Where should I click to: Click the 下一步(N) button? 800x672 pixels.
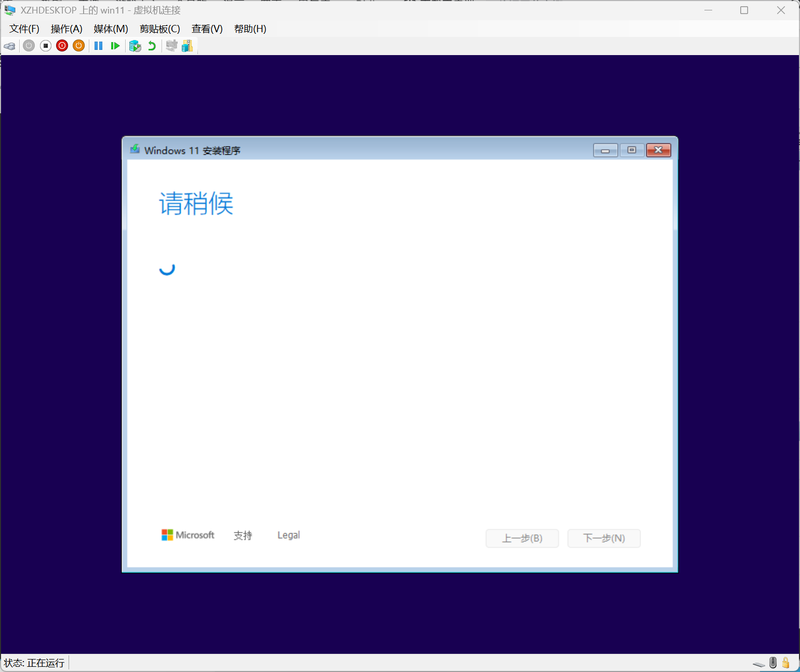coord(604,538)
